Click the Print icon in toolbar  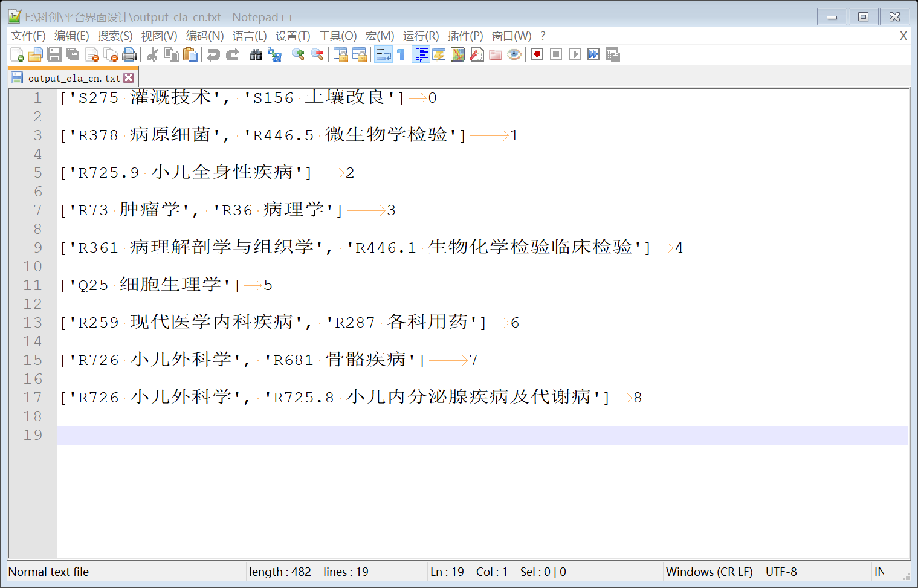(129, 55)
